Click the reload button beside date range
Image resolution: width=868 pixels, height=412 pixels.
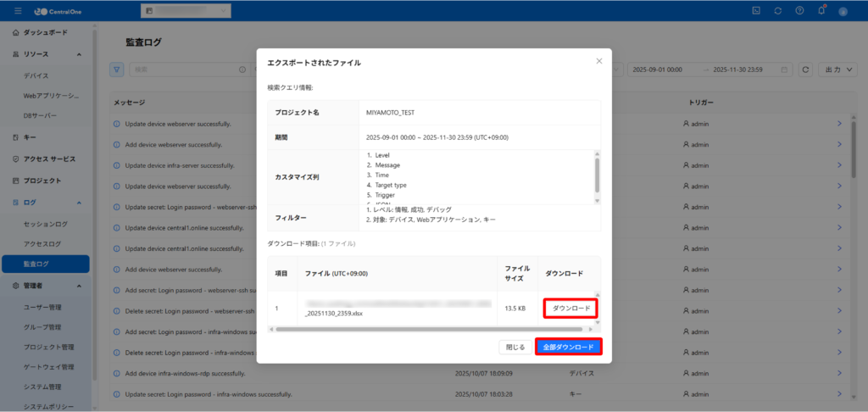(x=805, y=70)
